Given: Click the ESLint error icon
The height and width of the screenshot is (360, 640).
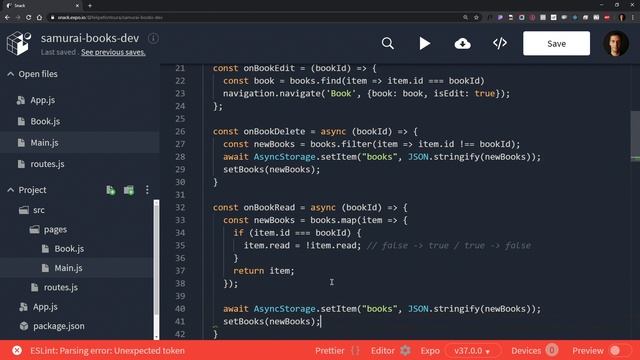Looking at the screenshot, I should pos(17,351).
